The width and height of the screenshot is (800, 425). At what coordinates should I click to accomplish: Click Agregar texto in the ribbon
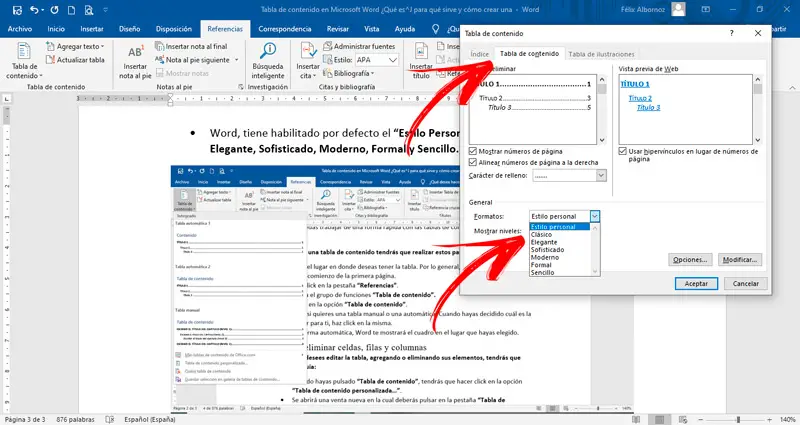click(x=75, y=46)
